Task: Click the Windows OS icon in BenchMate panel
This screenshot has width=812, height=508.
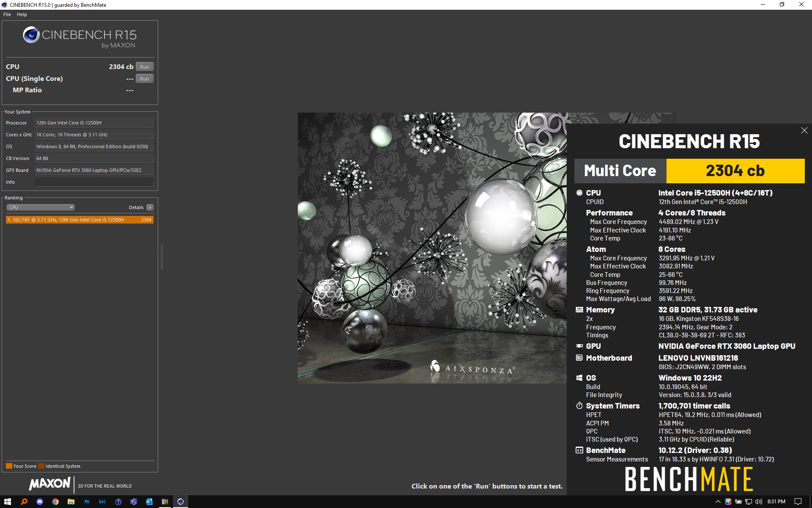Action: pyautogui.click(x=579, y=378)
